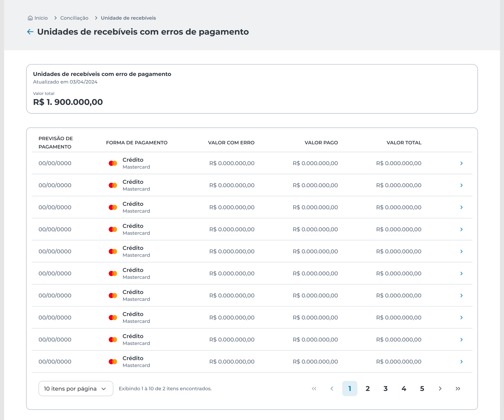This screenshot has height=420, width=504.
Task: Go to page 2
Action: [368, 389]
